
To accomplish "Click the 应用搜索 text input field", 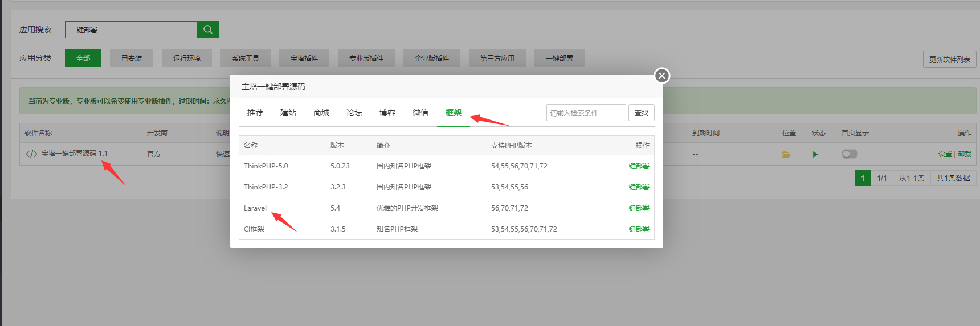I will pyautogui.click(x=131, y=30).
